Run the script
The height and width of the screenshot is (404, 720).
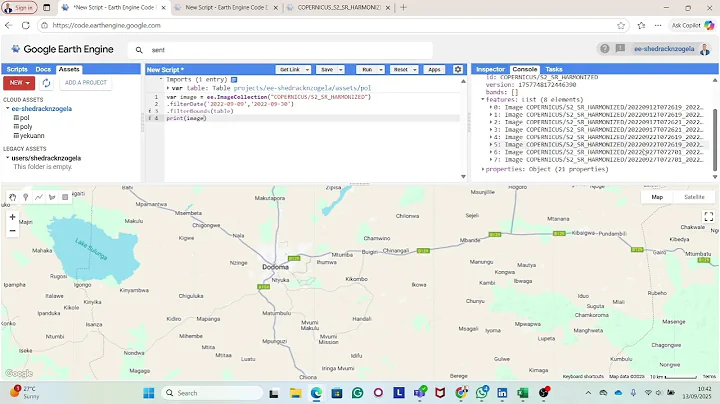[367, 70]
